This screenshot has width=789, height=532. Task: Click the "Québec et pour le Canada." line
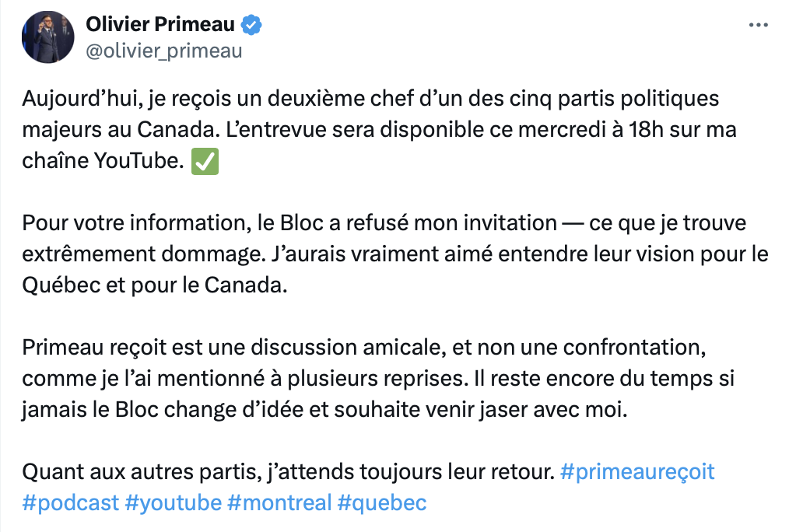click(155, 285)
